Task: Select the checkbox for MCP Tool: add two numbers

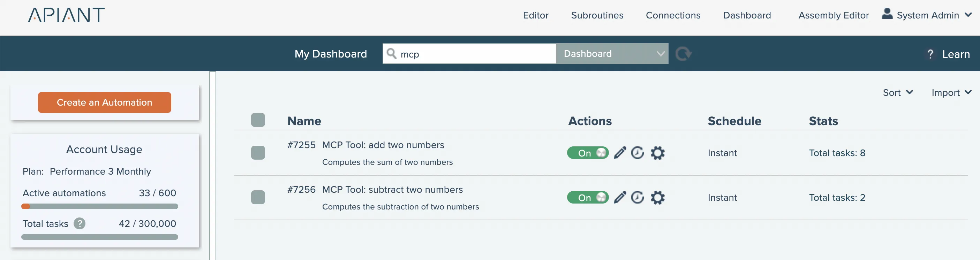Action: [258, 153]
